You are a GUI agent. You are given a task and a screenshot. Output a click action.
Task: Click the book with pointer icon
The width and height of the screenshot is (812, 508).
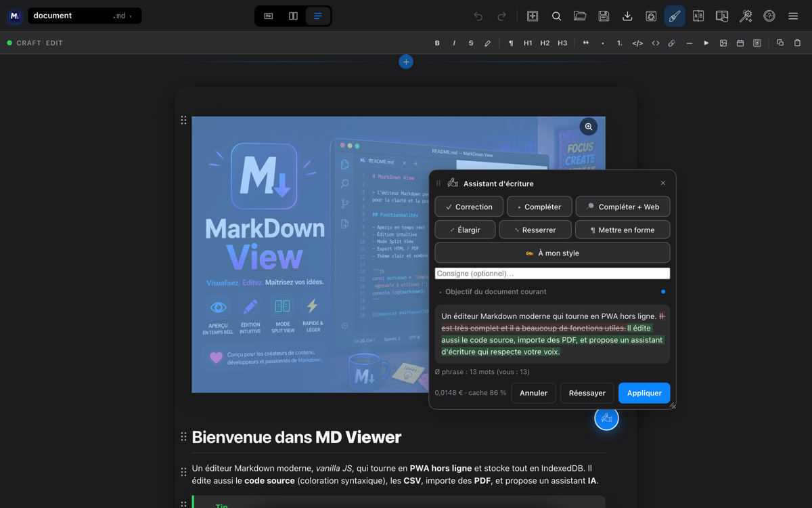722,16
